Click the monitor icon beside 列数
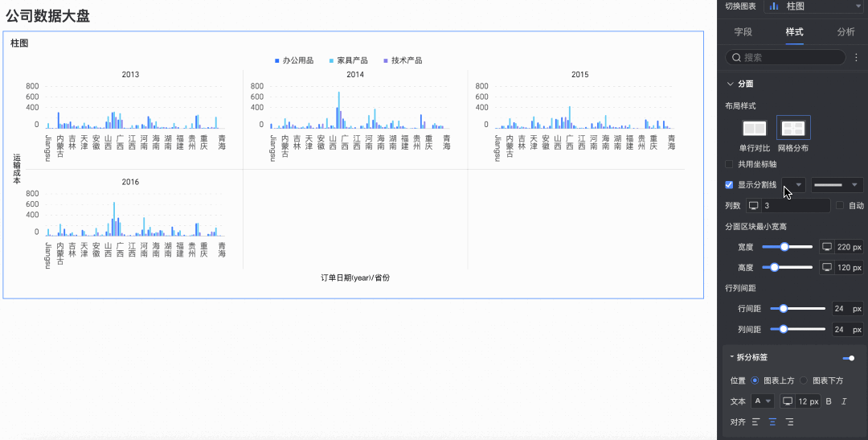 (x=753, y=206)
